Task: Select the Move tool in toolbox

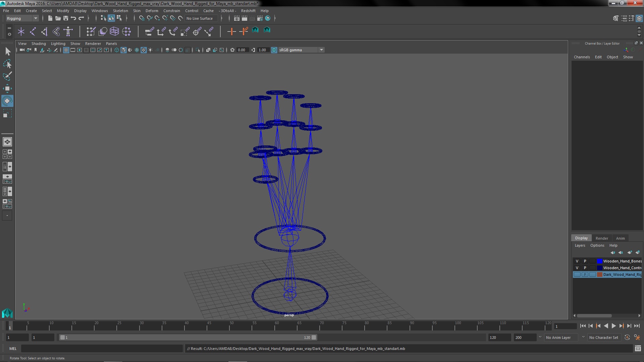Action: point(7,88)
